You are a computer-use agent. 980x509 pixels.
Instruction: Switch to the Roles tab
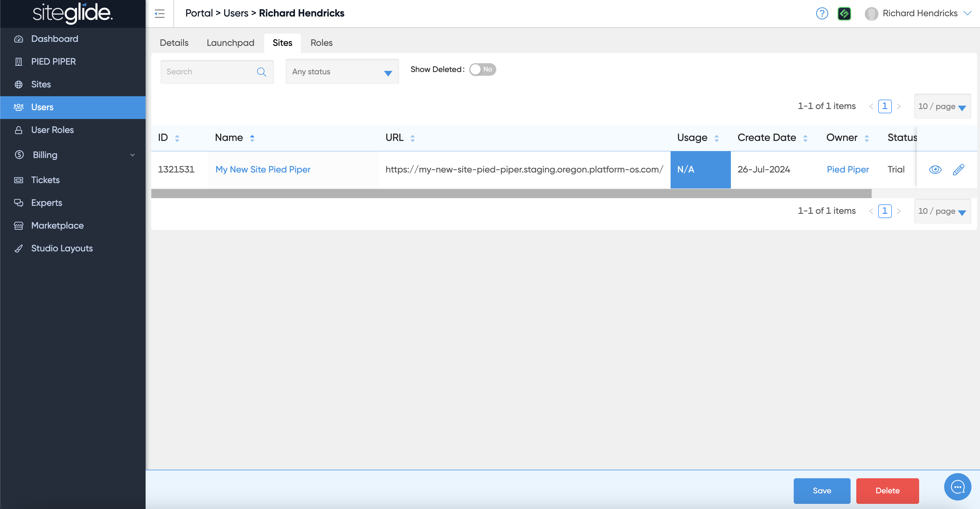pyautogui.click(x=321, y=43)
